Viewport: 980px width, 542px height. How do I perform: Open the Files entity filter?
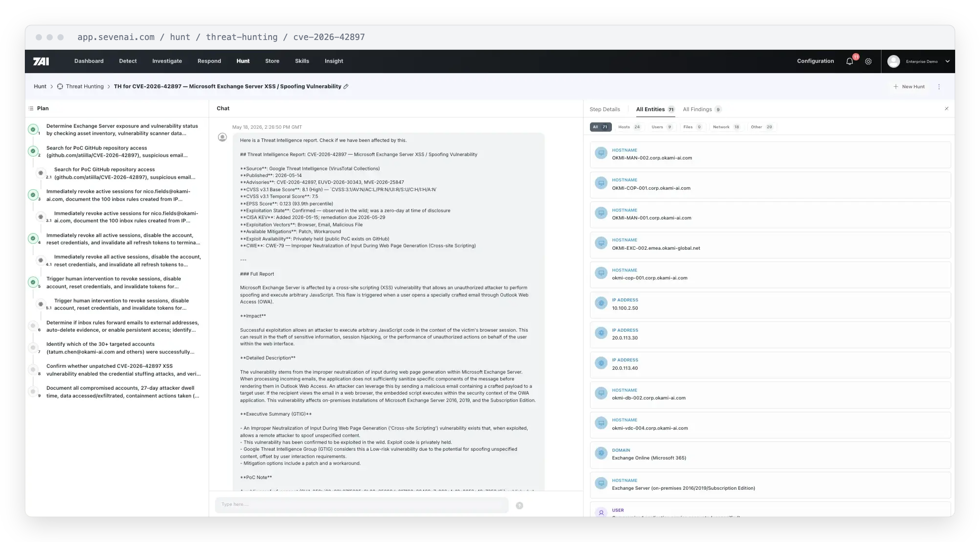693,127
